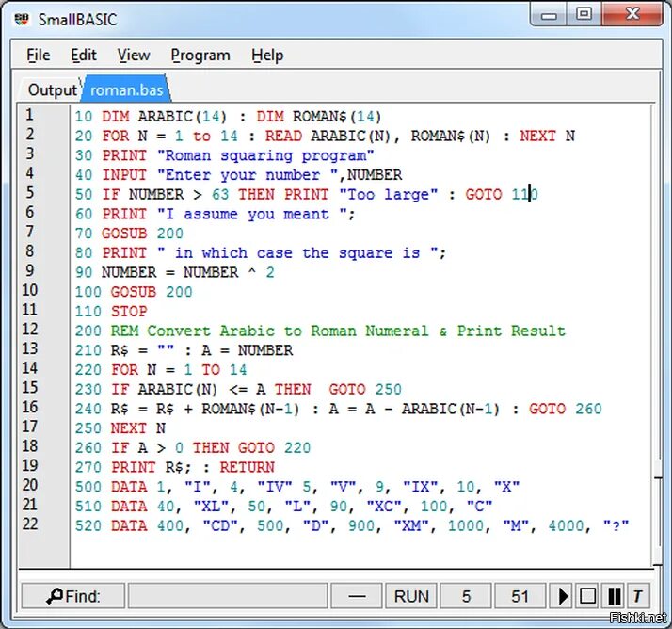The image size is (672, 629).
Task: Click the "?" string at end of line 520
Action: pyautogui.click(x=616, y=525)
